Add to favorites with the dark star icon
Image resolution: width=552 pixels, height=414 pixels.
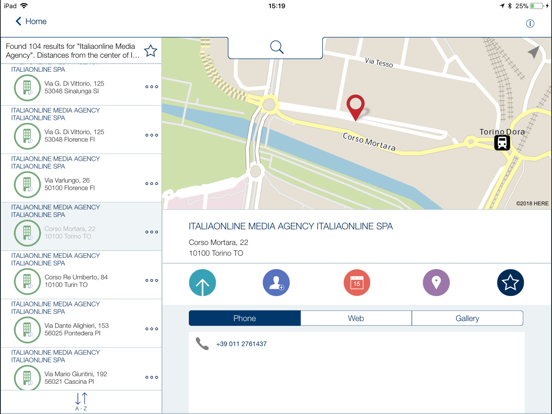[x=510, y=283]
